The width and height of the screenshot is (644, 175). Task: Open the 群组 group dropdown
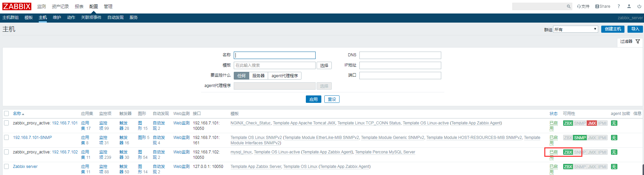(x=575, y=29)
